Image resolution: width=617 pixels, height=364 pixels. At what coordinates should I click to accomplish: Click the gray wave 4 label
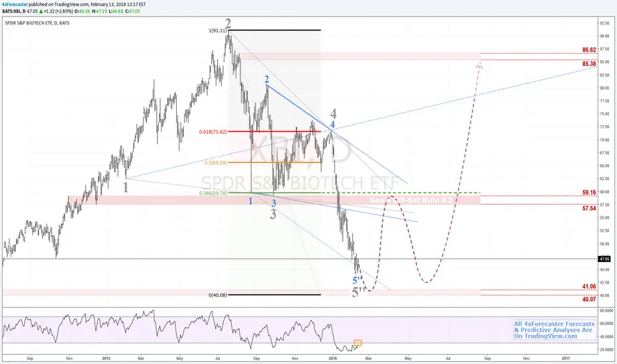333,114
